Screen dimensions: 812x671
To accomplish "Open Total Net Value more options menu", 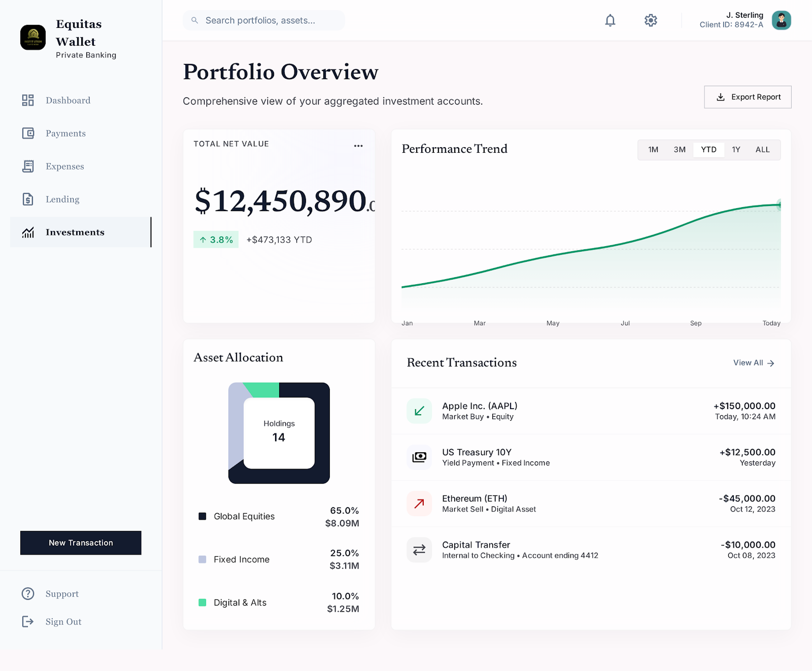I will 358,146.
